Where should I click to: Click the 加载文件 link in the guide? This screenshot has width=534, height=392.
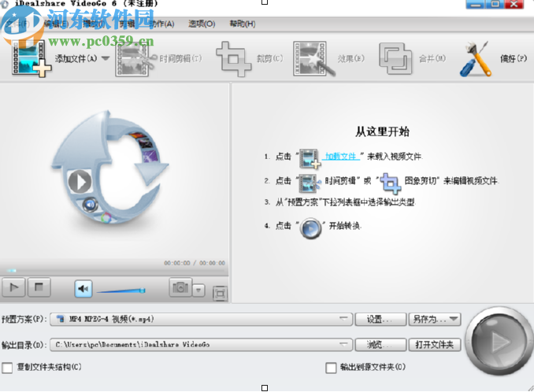(x=340, y=156)
